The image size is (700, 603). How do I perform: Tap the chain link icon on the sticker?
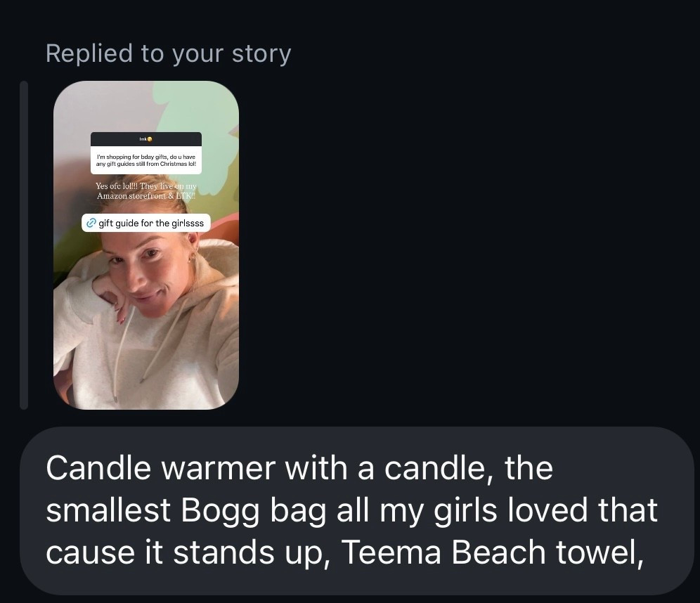pyautogui.click(x=91, y=223)
